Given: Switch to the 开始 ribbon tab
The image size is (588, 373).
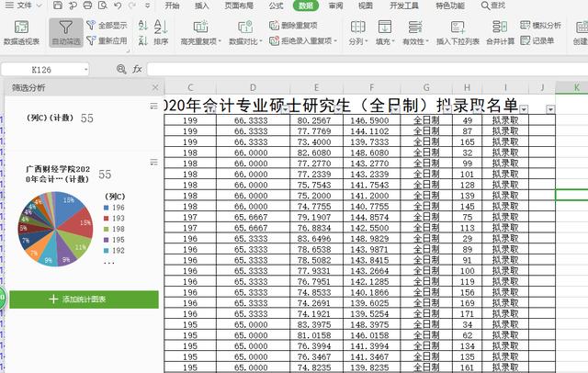Looking at the screenshot, I should point(172,6).
